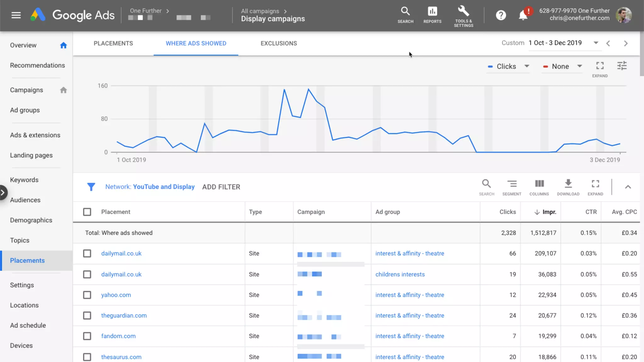Switch to the Exclusions tab
Viewport: 644px width, 362px height.
click(279, 43)
